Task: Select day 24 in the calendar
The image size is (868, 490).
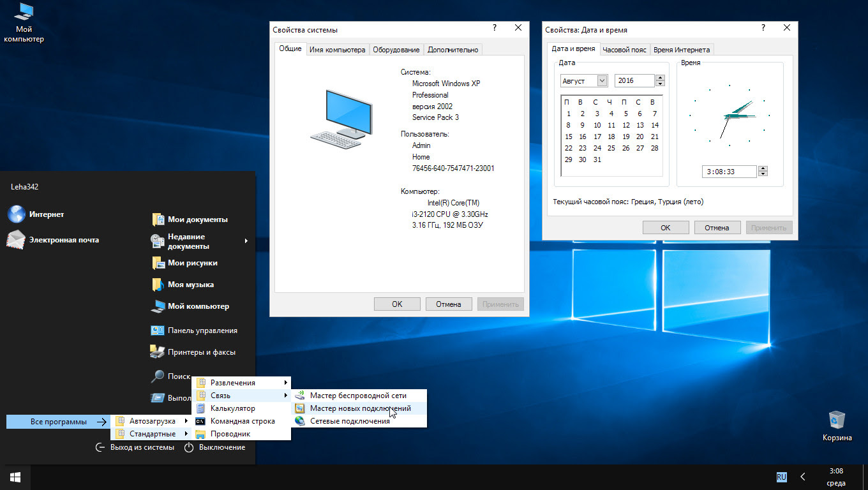Action: [x=597, y=148]
